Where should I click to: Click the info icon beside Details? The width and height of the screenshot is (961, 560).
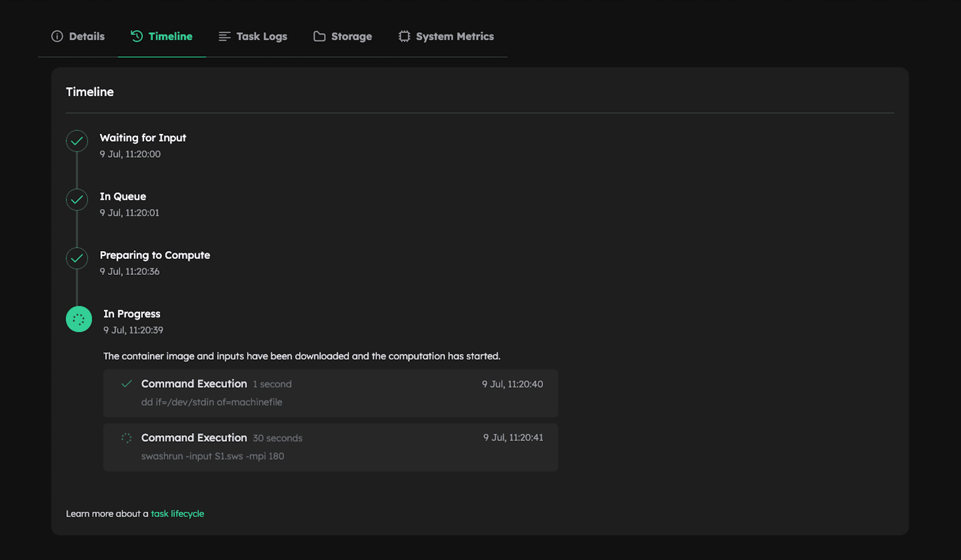(x=57, y=36)
